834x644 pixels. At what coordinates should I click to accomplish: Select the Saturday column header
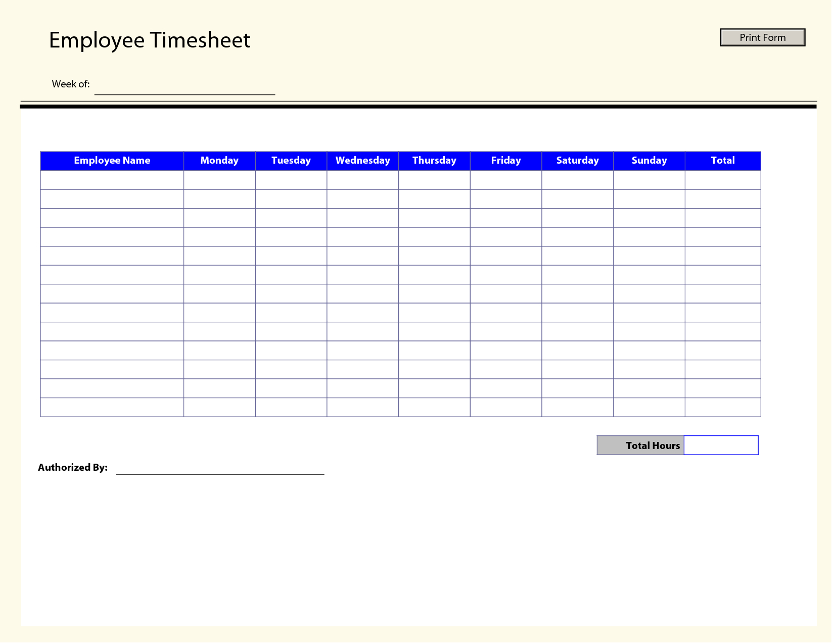[x=577, y=160]
